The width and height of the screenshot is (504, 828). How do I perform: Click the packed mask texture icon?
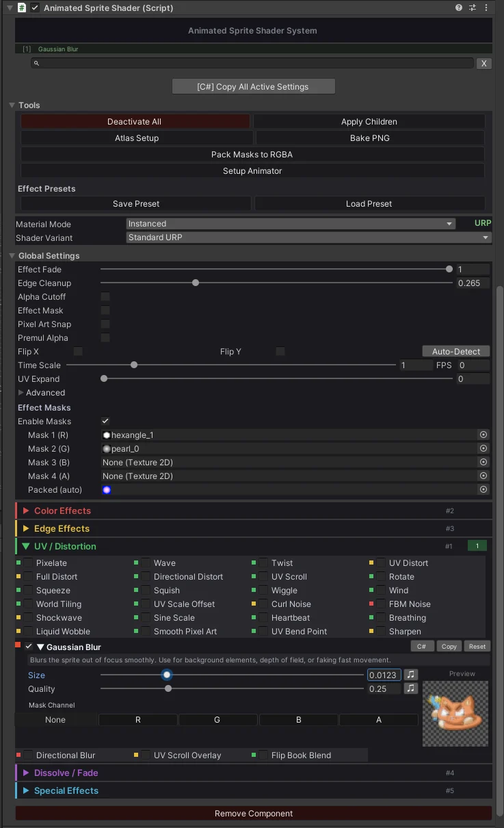click(107, 489)
